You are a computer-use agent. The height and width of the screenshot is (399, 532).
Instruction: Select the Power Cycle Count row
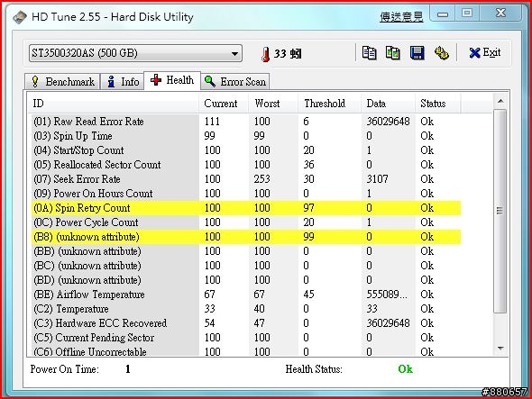(x=246, y=222)
